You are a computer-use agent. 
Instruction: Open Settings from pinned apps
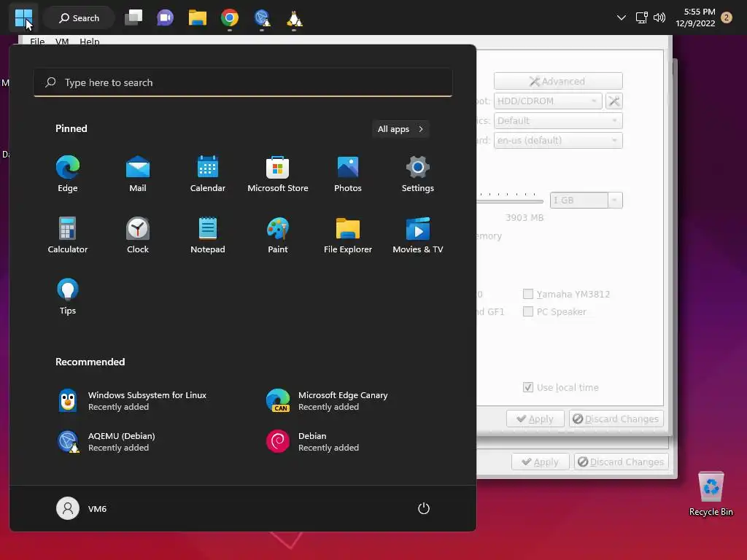(x=418, y=174)
